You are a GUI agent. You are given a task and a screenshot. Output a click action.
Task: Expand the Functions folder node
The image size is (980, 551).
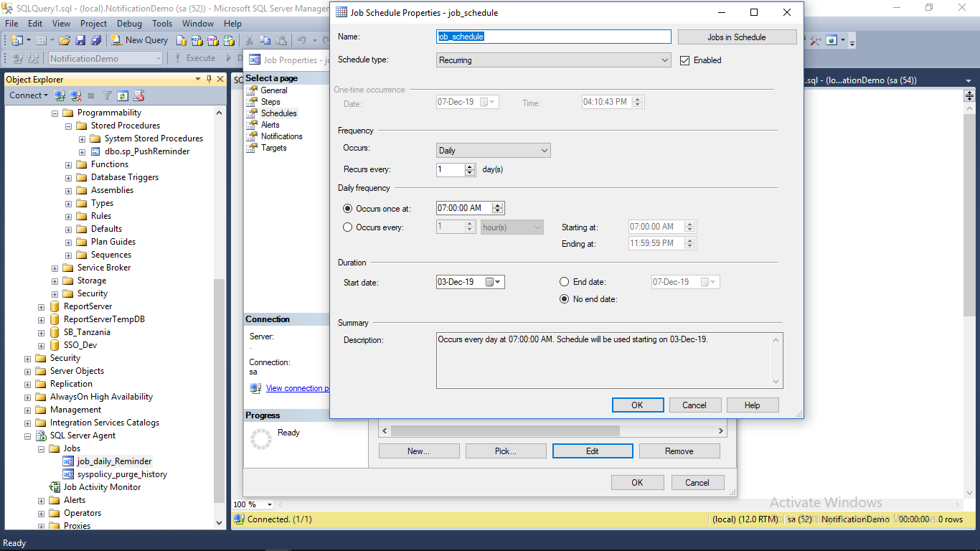pyautogui.click(x=68, y=164)
